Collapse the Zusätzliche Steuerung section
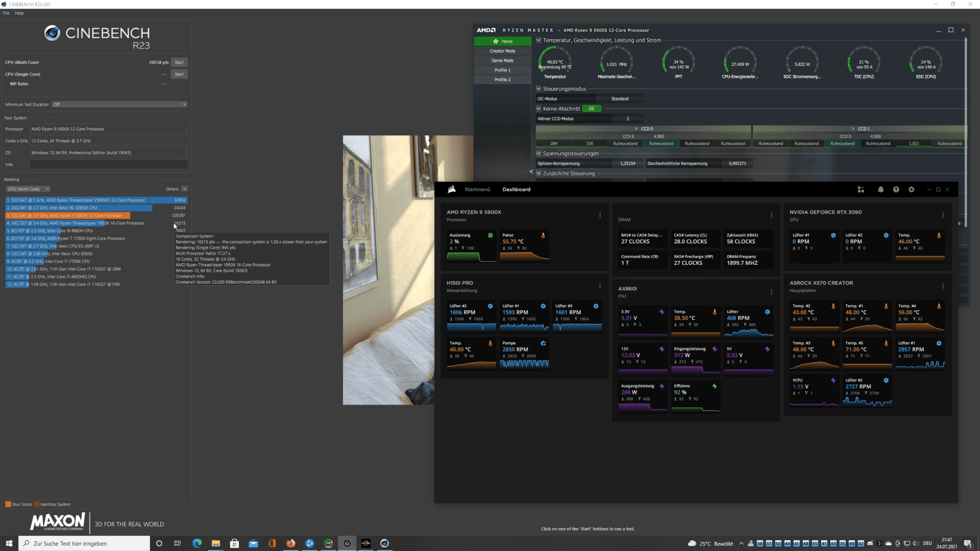Screen dimensions: 980x551 (x=538, y=173)
